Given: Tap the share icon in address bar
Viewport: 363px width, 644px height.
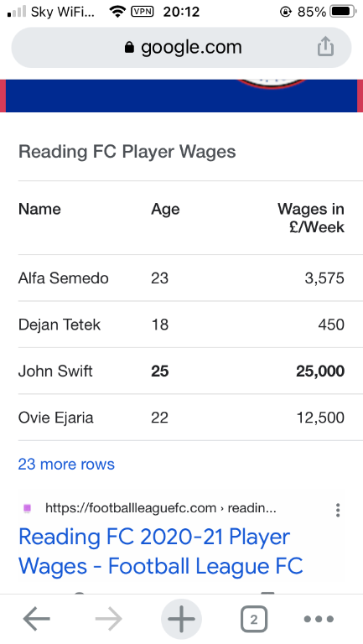Looking at the screenshot, I should [x=325, y=46].
